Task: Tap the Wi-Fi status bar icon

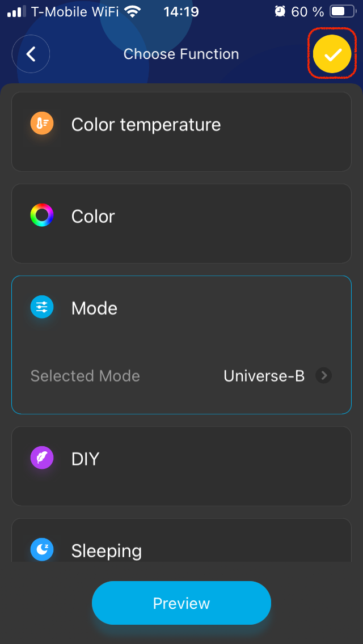Action: (133, 11)
